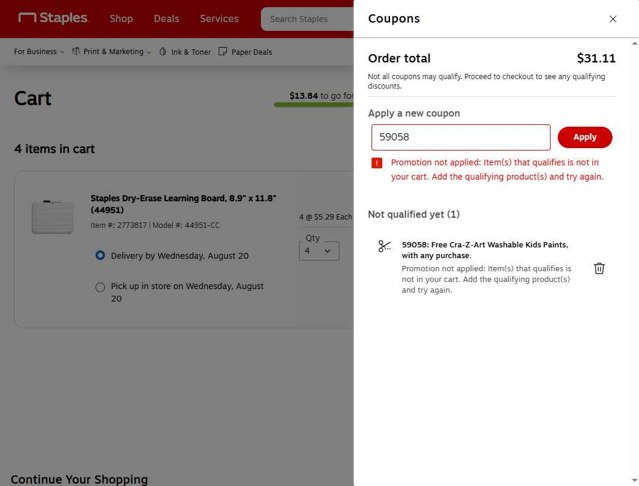Open the Services menu
The image size is (639, 486).
point(219,19)
